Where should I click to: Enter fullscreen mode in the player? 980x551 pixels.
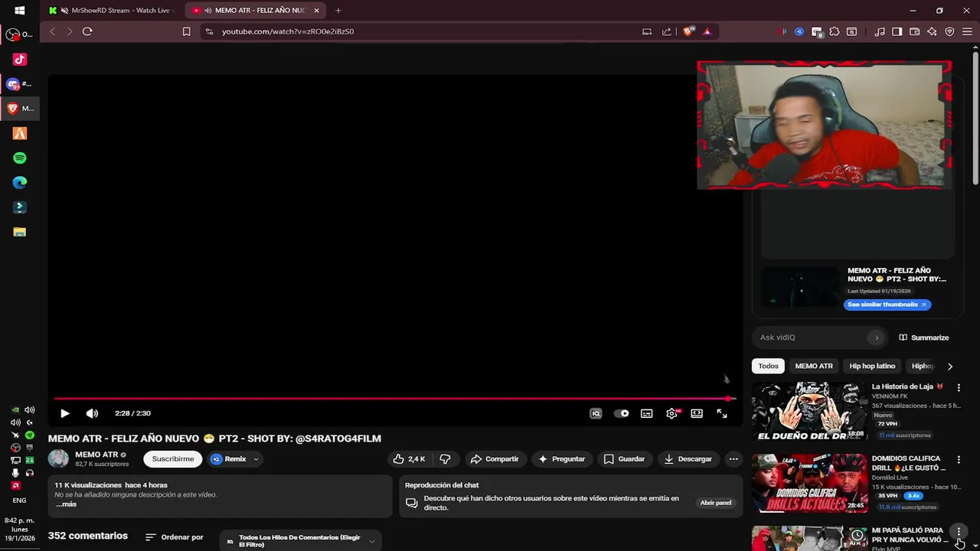[722, 413]
